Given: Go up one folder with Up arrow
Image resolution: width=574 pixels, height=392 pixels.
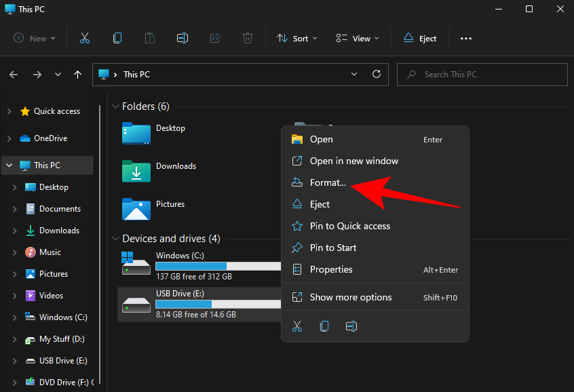Looking at the screenshot, I should (77, 75).
